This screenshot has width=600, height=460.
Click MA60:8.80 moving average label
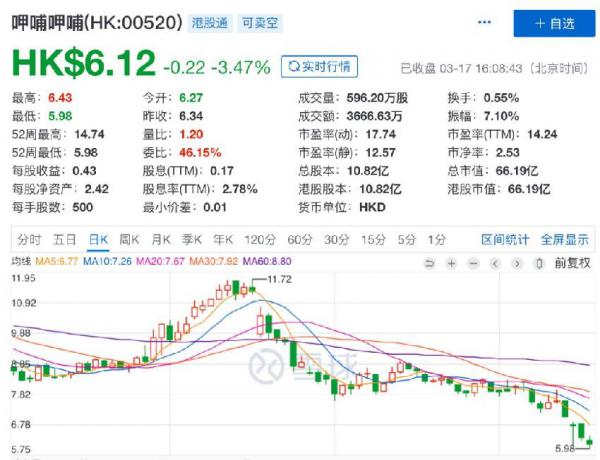point(267,261)
